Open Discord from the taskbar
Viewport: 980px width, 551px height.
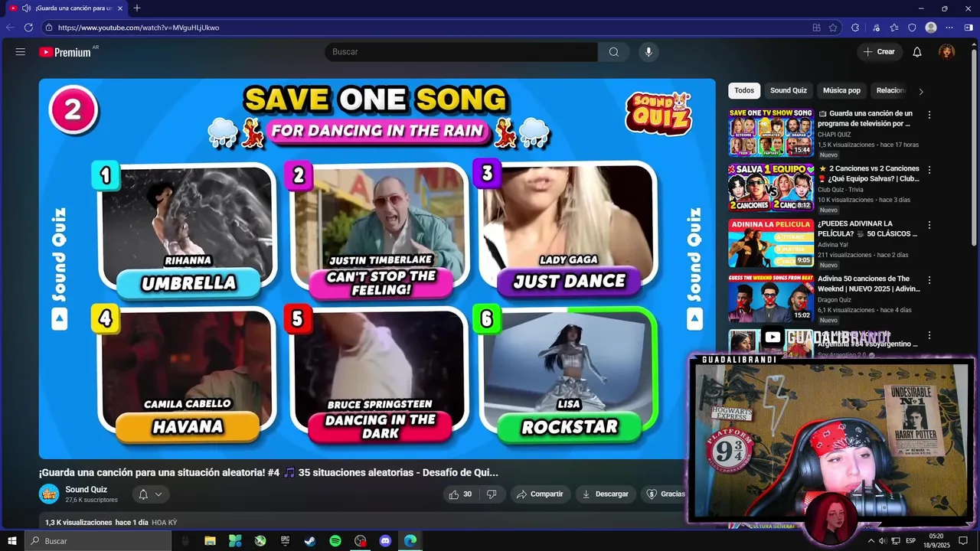tap(385, 541)
